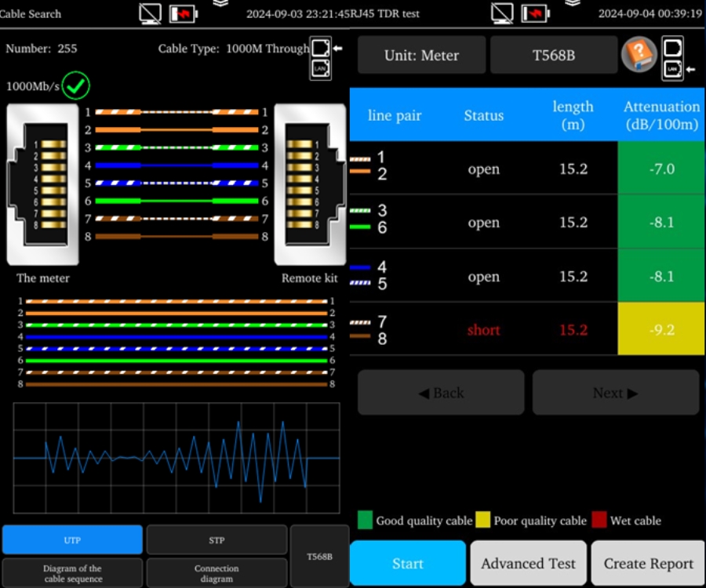This screenshot has width=706, height=588.
Task: Tap the Remote kit RJ45 connector image
Action: tap(310, 185)
